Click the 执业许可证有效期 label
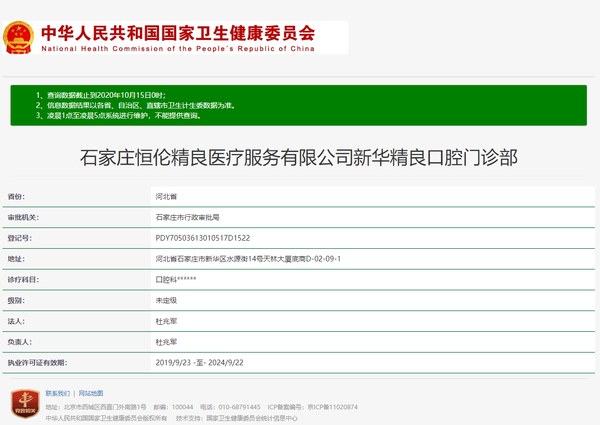 coord(38,363)
